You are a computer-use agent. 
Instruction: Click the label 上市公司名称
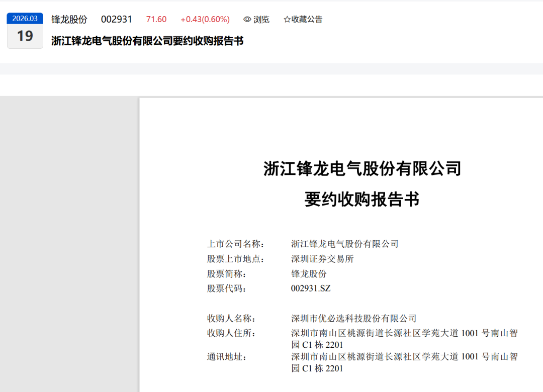pos(235,244)
